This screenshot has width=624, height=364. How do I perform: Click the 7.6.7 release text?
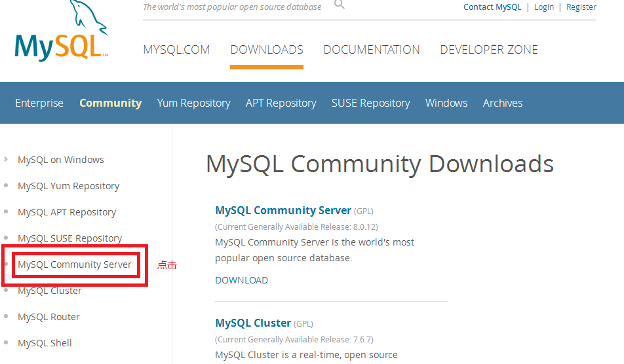[294, 339]
